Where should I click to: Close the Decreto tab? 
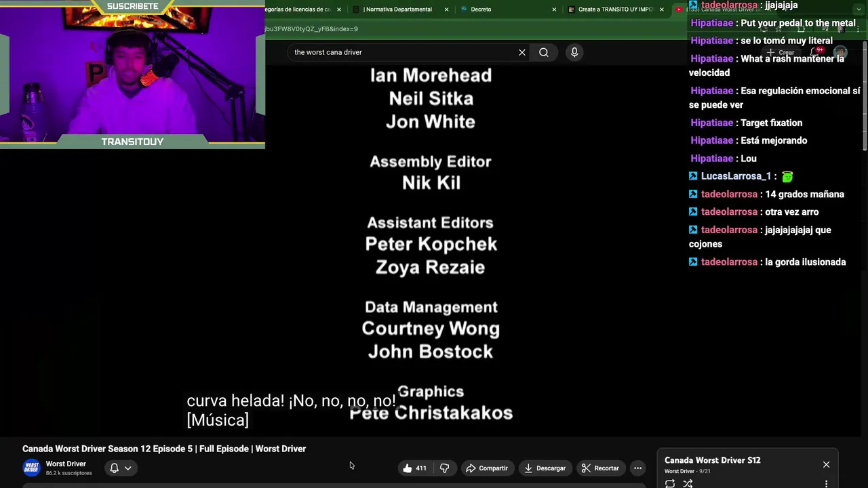554,9
